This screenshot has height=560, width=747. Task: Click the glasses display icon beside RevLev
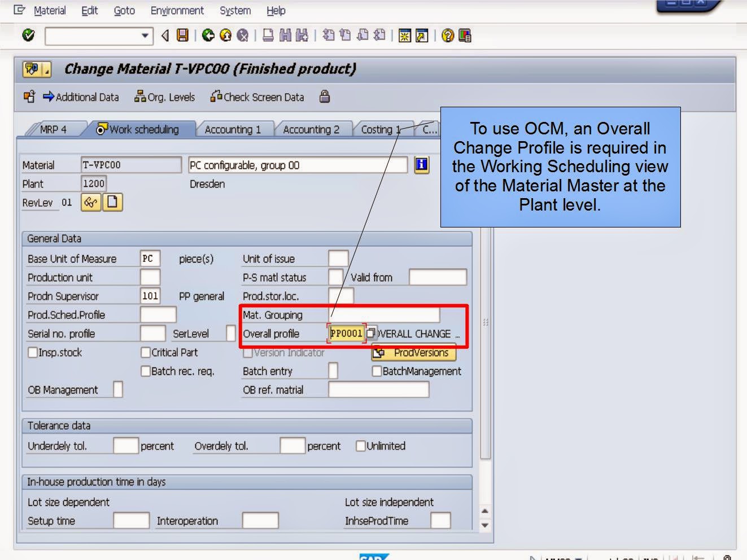tap(92, 202)
